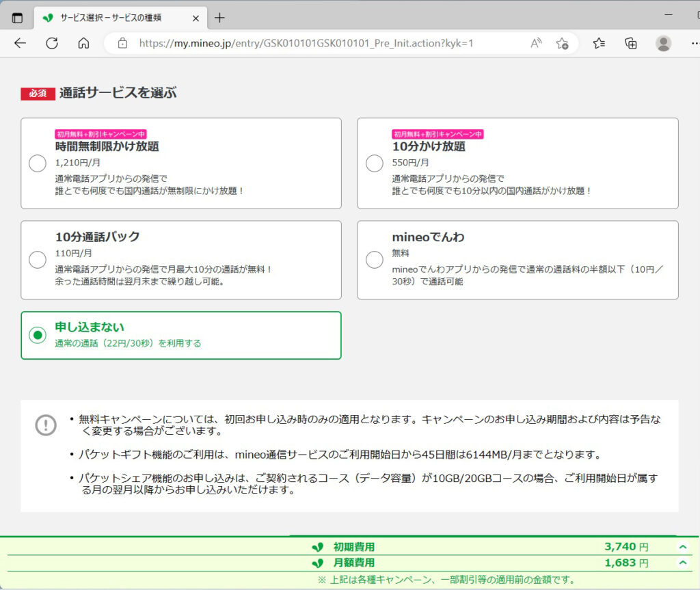The width and height of the screenshot is (700, 590).
Task: Select 10分通話パック radio option
Action: coord(38,260)
